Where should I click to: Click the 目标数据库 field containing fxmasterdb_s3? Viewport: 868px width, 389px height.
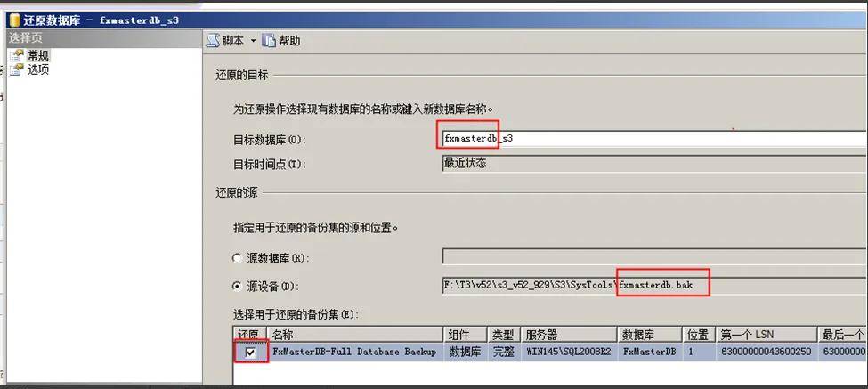click(x=654, y=139)
